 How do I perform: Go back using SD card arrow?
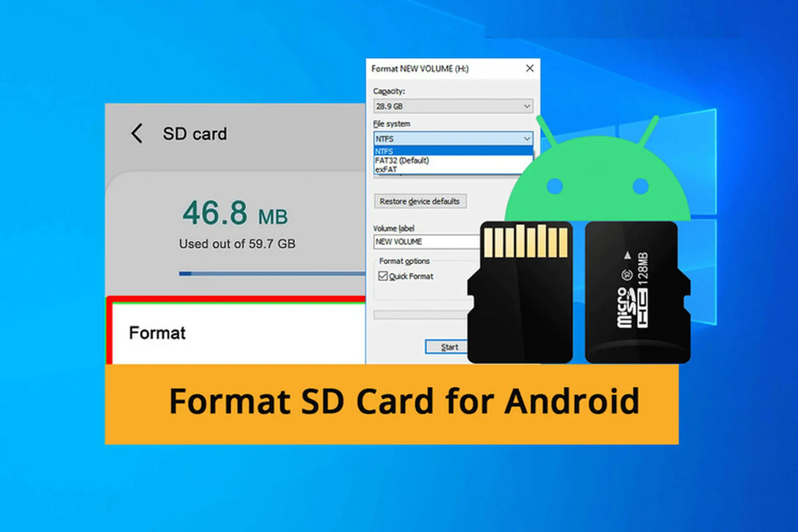click(x=137, y=133)
